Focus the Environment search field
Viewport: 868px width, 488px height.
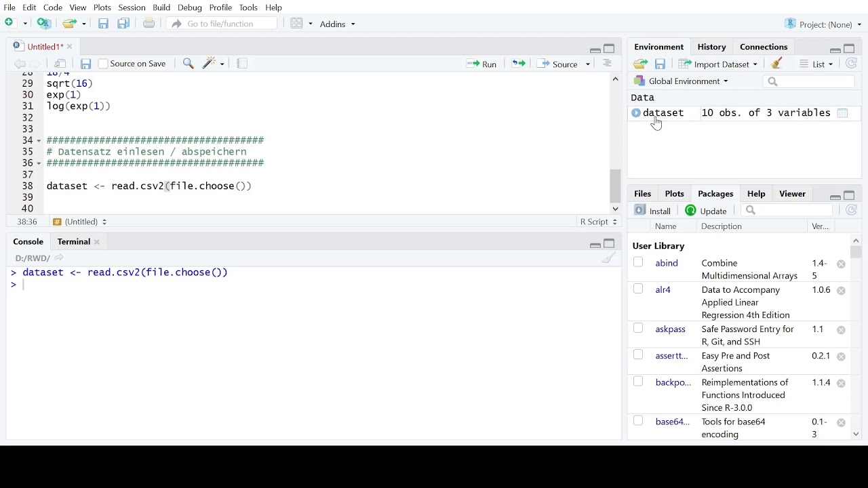(x=810, y=81)
